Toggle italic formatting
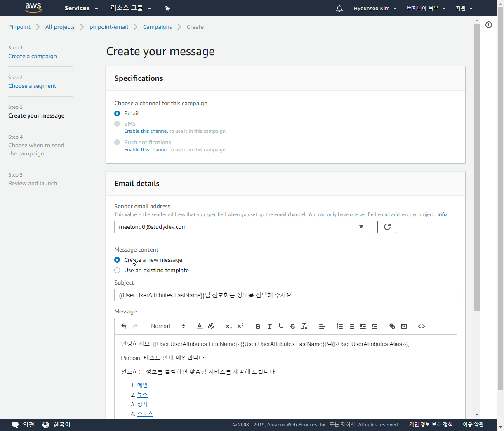The image size is (504, 431). [x=270, y=326]
